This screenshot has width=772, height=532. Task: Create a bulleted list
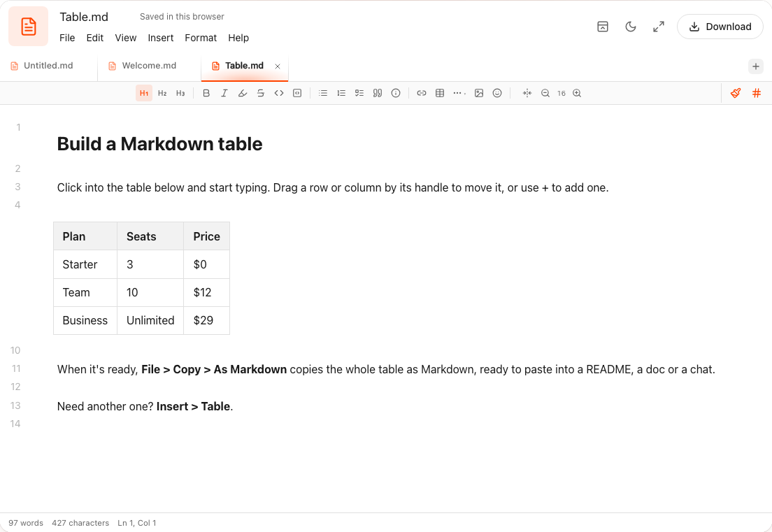coord(323,93)
